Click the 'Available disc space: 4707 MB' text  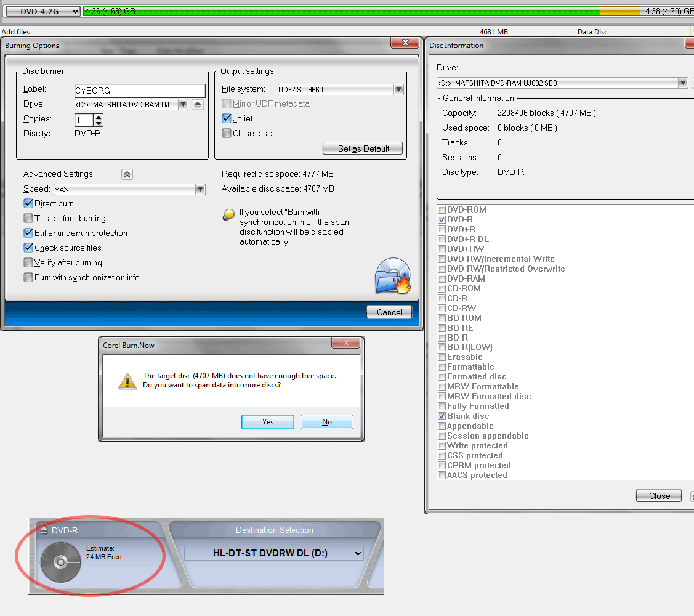tap(278, 188)
